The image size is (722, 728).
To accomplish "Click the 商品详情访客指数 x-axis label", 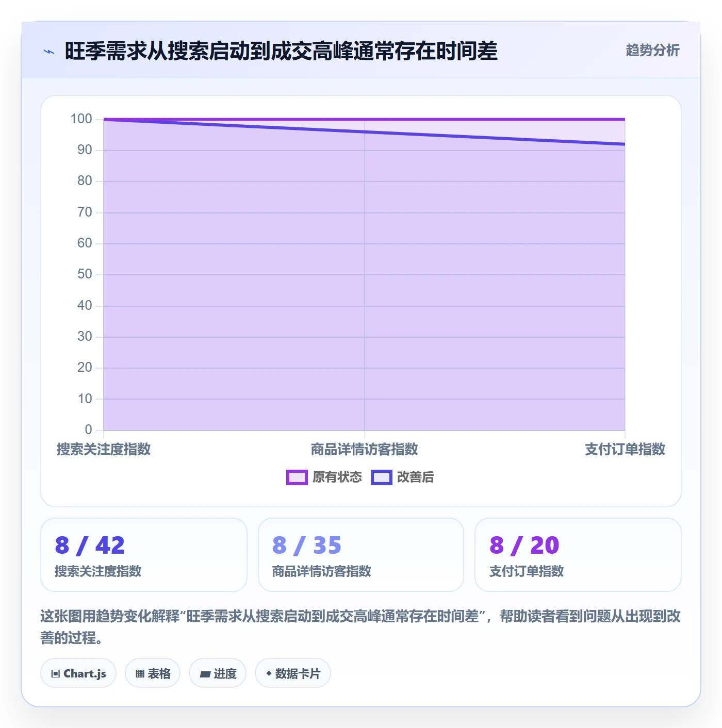I will [x=365, y=449].
